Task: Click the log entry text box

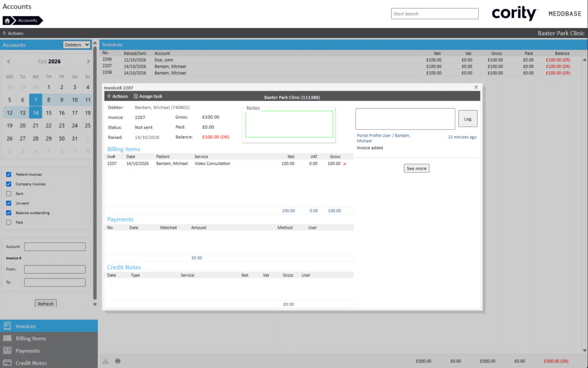Action: tap(405, 119)
